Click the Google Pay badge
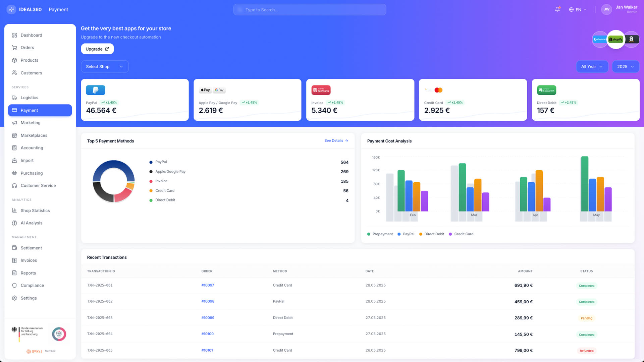Screen dimensions: 644x362 [x=219, y=90]
